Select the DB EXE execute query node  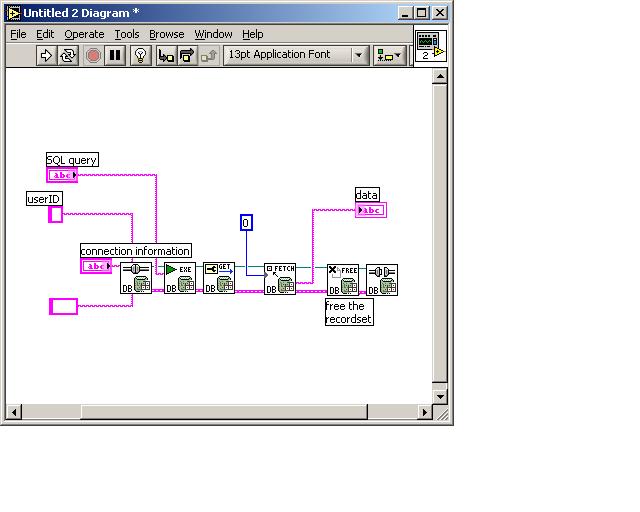179,278
